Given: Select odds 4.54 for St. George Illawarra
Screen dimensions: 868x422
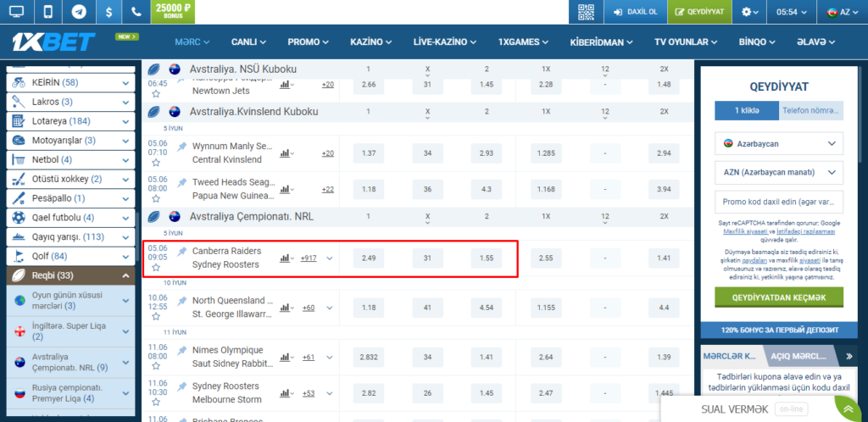Looking at the screenshot, I should click(486, 308).
